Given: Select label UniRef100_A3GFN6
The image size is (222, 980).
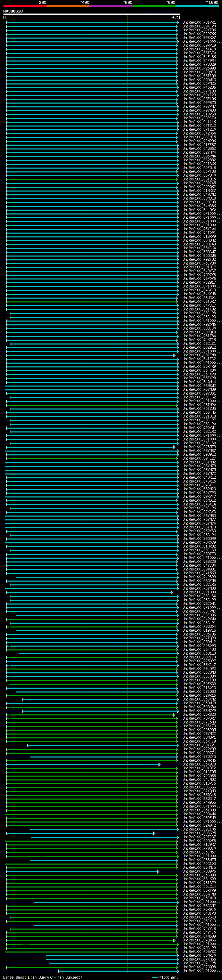Looking at the screenshot, I should pyautogui.click(x=199, y=581).
